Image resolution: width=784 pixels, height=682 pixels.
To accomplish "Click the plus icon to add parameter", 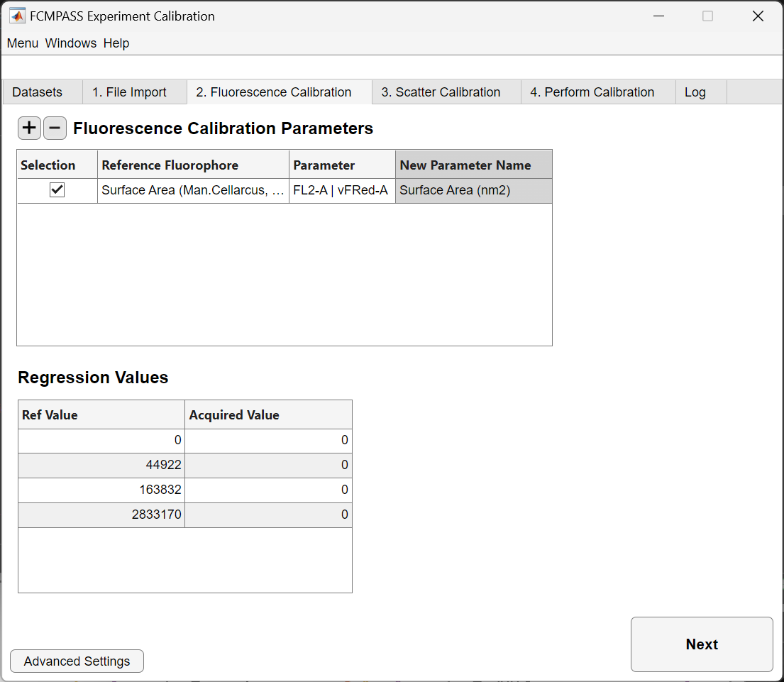I will 29,128.
